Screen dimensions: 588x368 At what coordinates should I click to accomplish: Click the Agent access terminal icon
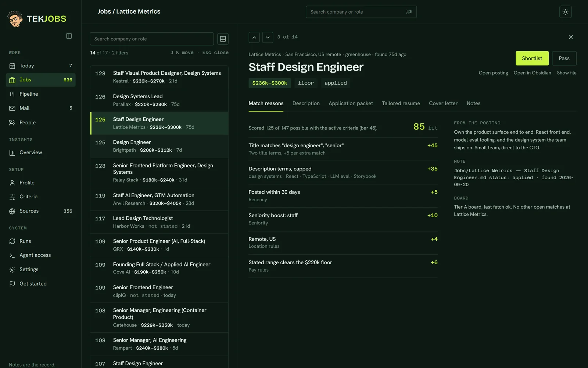pyautogui.click(x=12, y=255)
